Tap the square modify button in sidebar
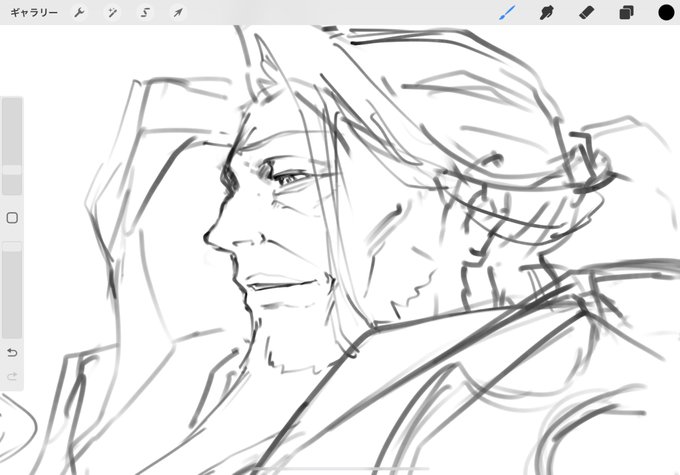The width and height of the screenshot is (680, 475). tap(12, 218)
